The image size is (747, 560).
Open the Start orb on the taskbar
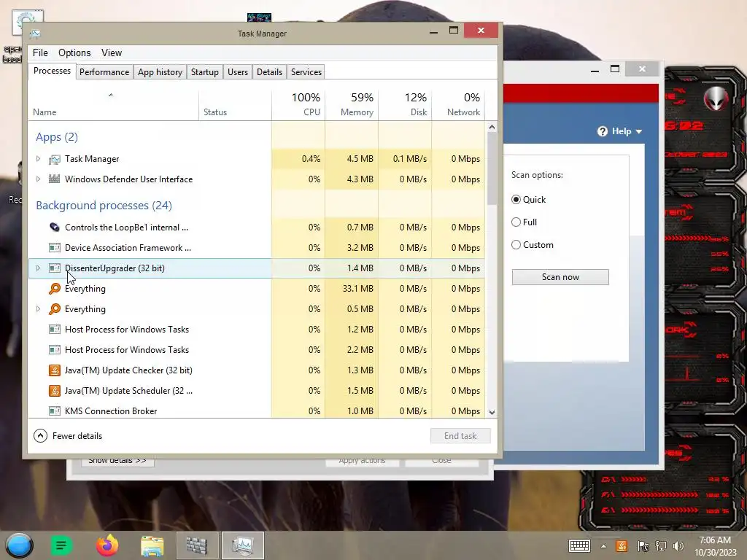tap(19, 545)
